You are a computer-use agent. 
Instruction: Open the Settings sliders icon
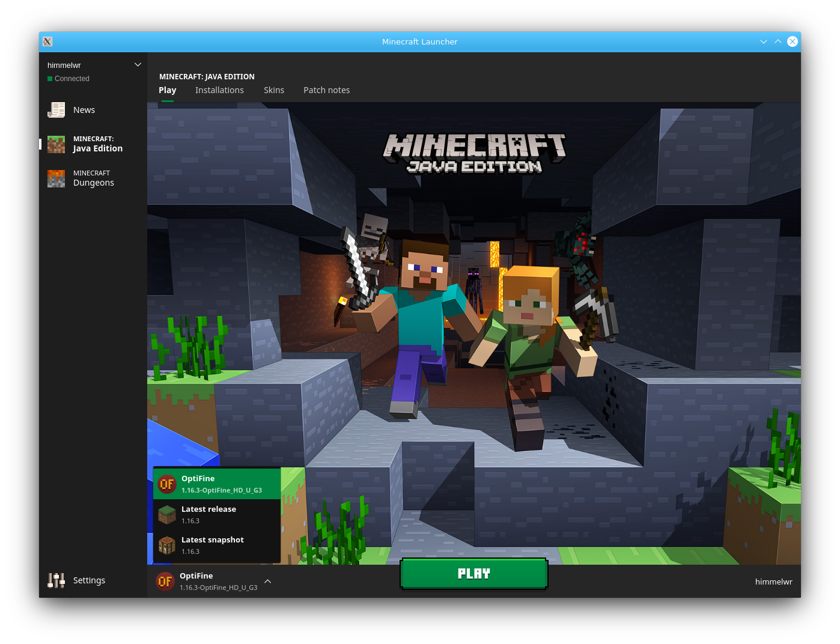pyautogui.click(x=56, y=580)
